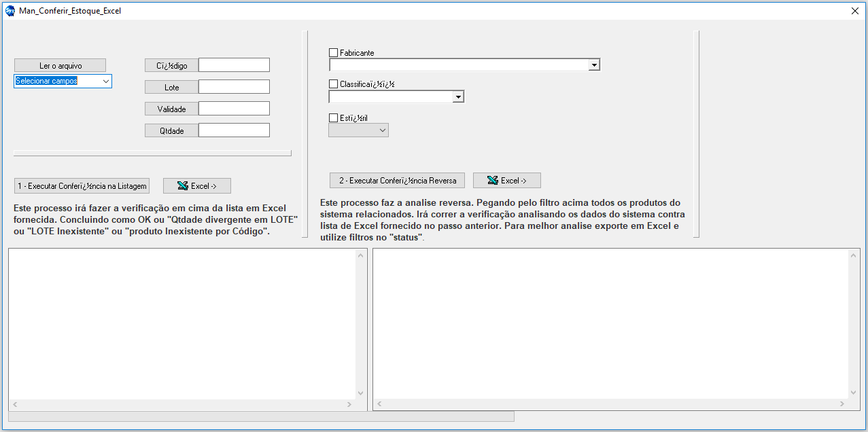The width and height of the screenshot is (868, 432).
Task: Click the app icon in title bar
Action: pos(10,11)
